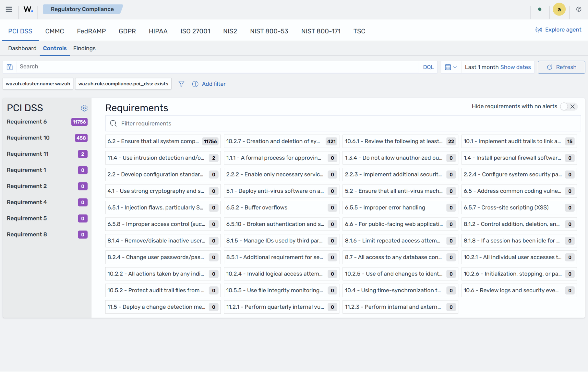Open requirement 6.5.5 Improper error handling
This screenshot has width=588, height=372.
[400, 207]
